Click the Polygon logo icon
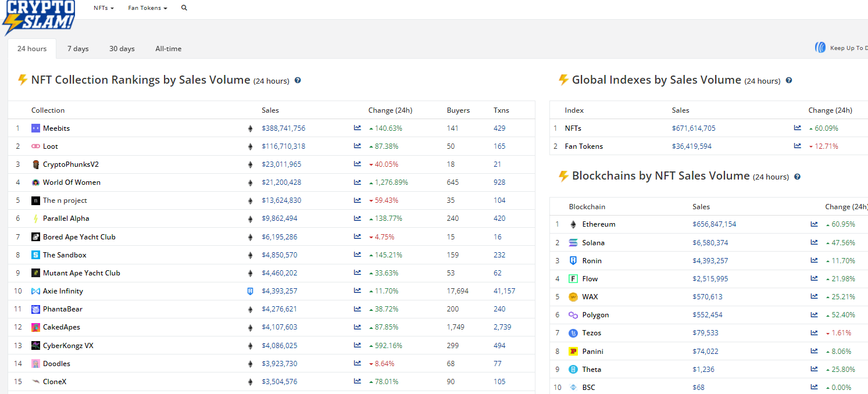Viewport: 868px width, 394px height. [573, 315]
